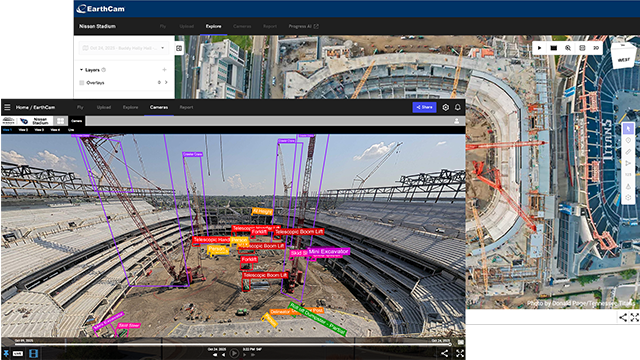The height and width of the screenshot is (360, 640).
Task: Click the step-back arrow left of play
Action: (x=223, y=355)
